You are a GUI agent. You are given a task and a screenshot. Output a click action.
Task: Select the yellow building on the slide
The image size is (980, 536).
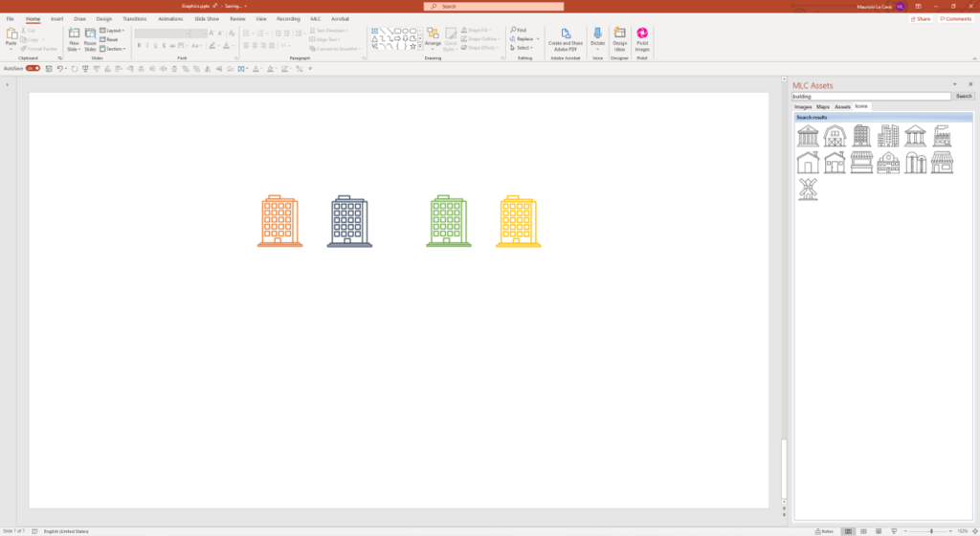518,220
